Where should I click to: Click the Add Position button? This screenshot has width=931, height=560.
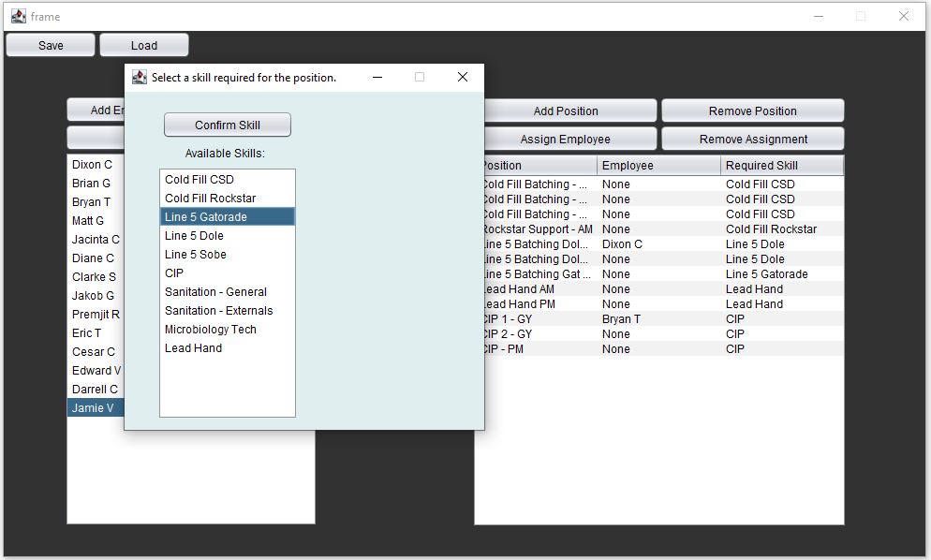(x=569, y=111)
